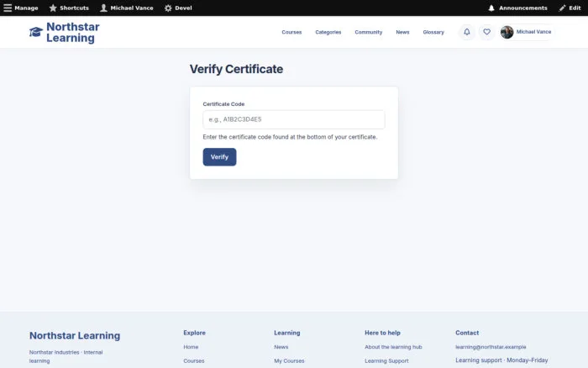Click the Devel gear icon
The height and width of the screenshot is (368, 588).
click(168, 8)
